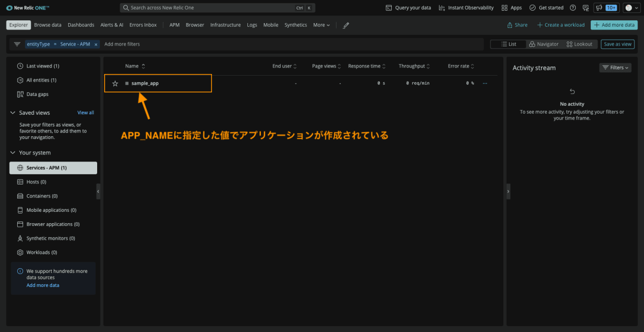Open the feedback chat icon

585,8
